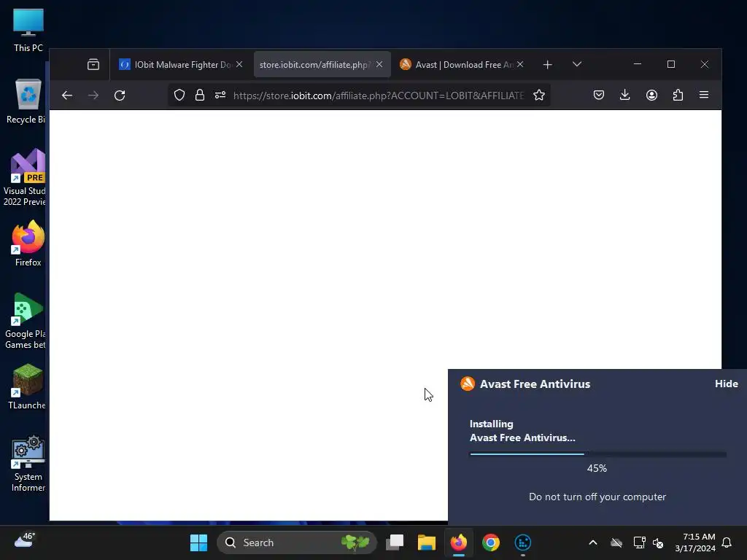Open the weather widget showing 46°
The image size is (747, 560).
[24, 540]
